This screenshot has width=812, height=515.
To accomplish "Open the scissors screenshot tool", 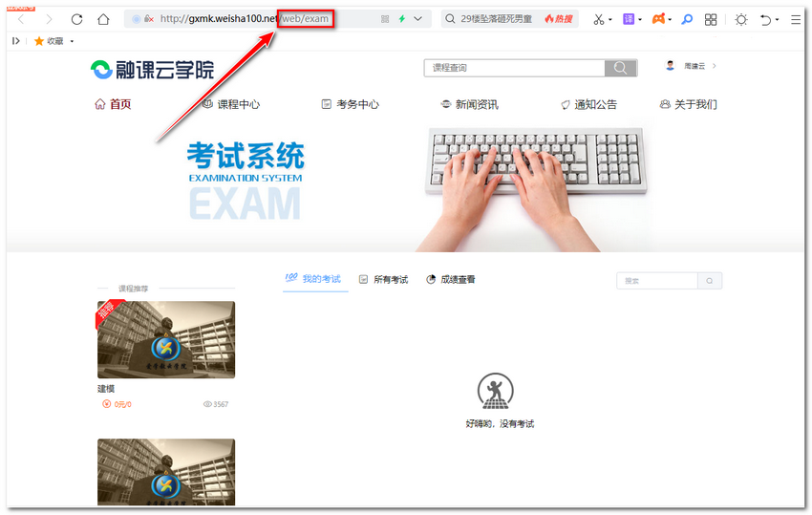I will tap(598, 19).
